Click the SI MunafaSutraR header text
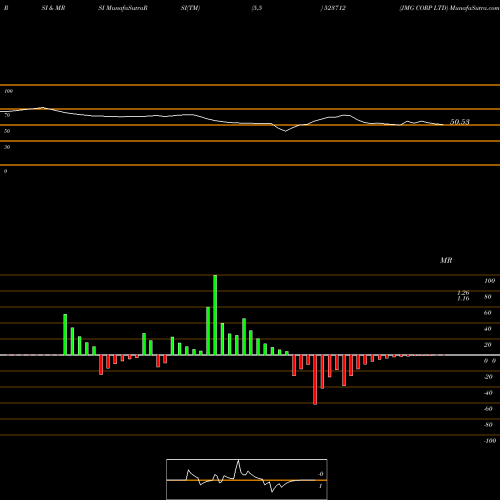 [x=123, y=8]
